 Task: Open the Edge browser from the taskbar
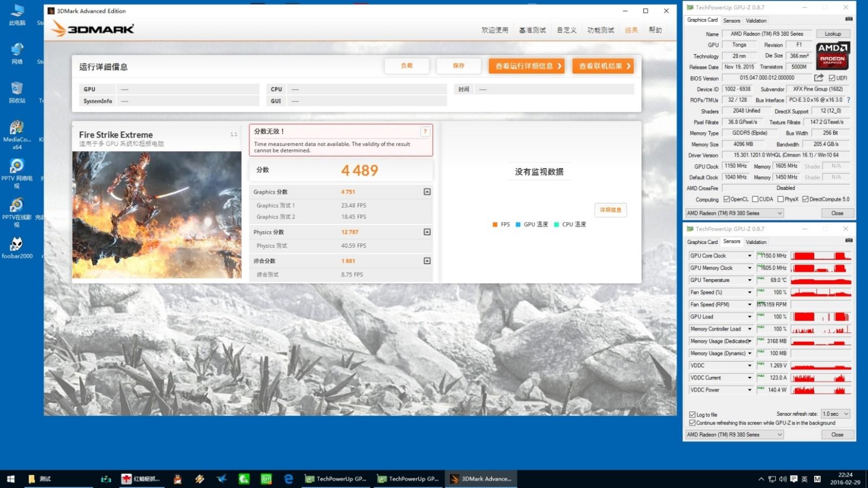[289, 479]
